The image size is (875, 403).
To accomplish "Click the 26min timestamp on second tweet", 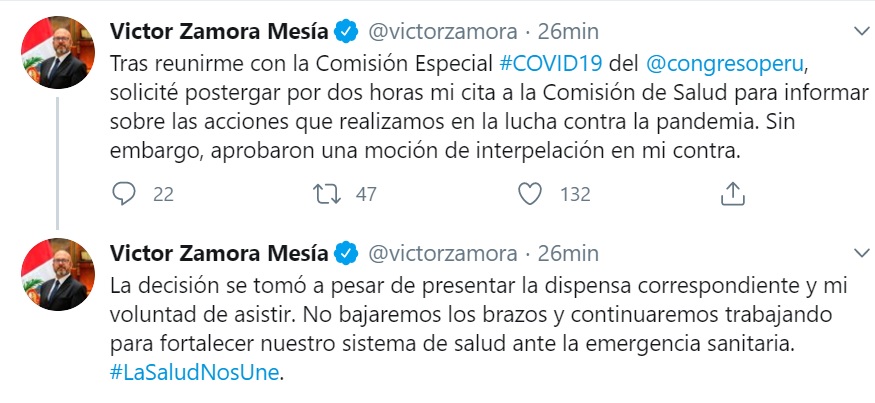I will click(x=568, y=251).
